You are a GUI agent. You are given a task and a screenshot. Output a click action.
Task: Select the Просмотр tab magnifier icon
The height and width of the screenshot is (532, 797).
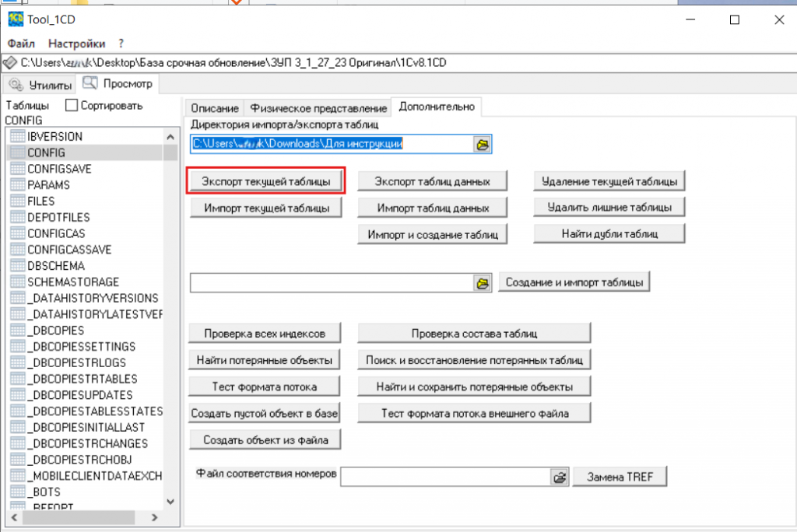click(x=90, y=82)
